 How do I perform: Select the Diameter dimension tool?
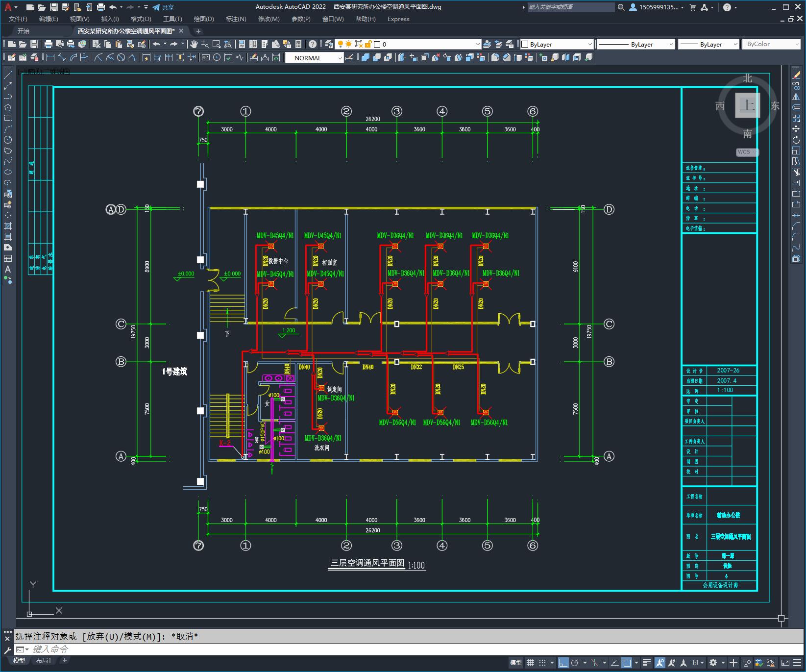[121, 58]
